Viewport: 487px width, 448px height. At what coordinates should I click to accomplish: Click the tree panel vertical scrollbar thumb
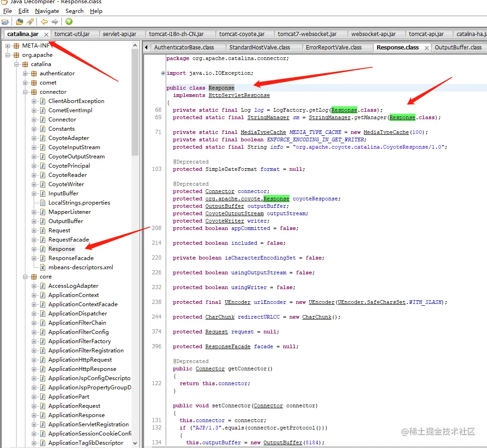135,103
